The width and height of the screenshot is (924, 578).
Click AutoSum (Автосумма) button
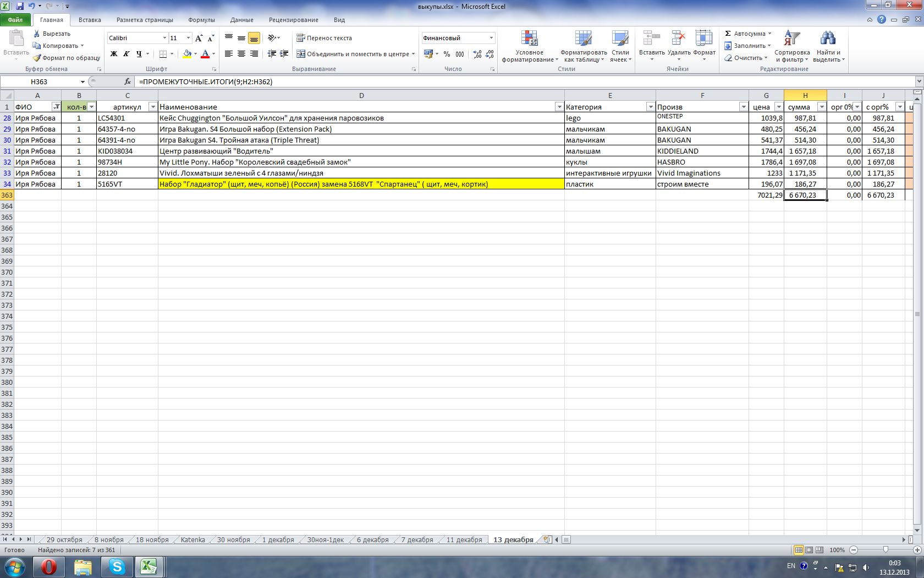click(749, 34)
